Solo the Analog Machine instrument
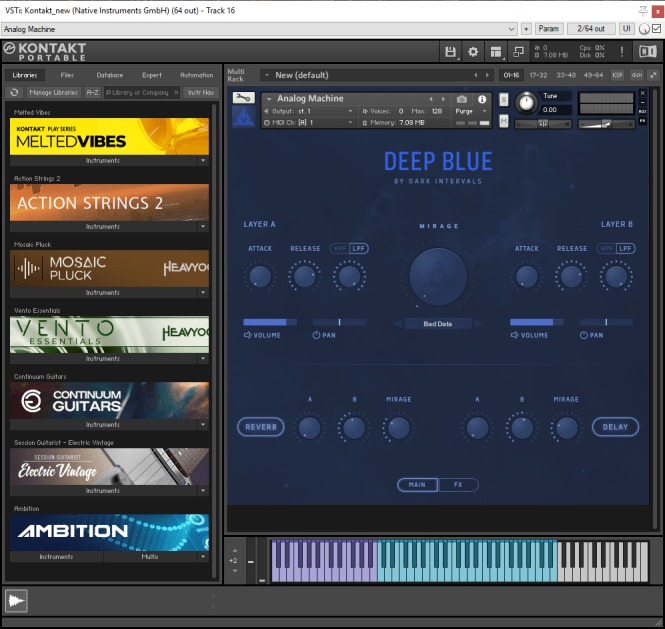This screenshot has width=665, height=629. [x=503, y=100]
